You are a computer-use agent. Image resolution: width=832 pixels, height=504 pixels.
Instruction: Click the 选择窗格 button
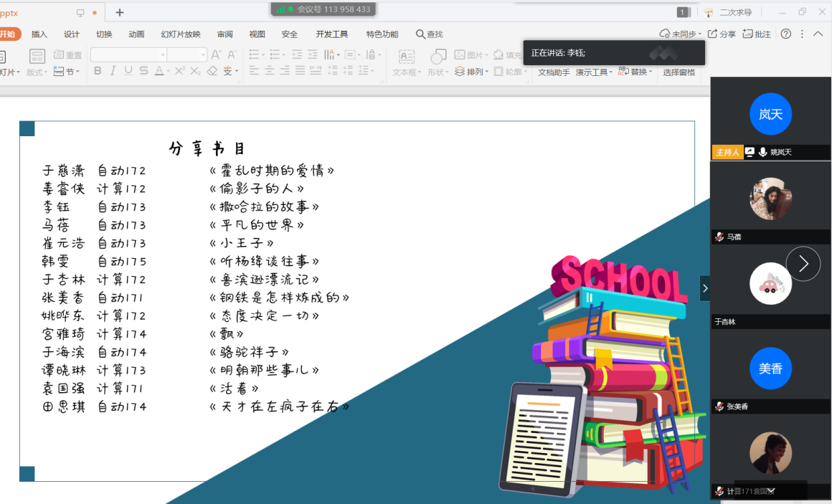pos(679,72)
